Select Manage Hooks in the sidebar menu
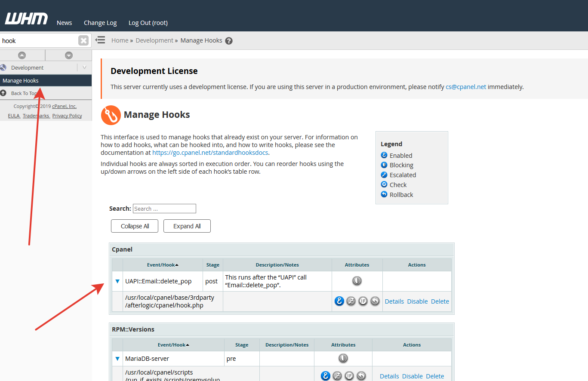The width and height of the screenshot is (588, 381). coord(21,80)
